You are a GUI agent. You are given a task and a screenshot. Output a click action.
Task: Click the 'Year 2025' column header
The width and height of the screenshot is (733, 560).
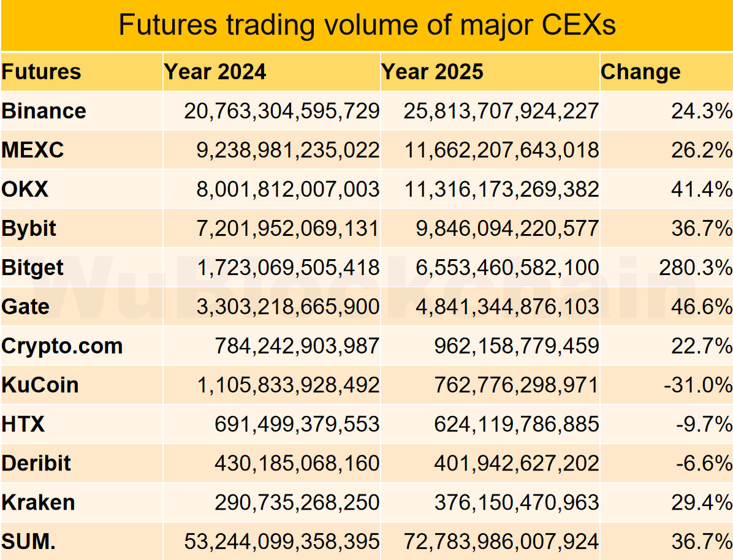pos(433,72)
